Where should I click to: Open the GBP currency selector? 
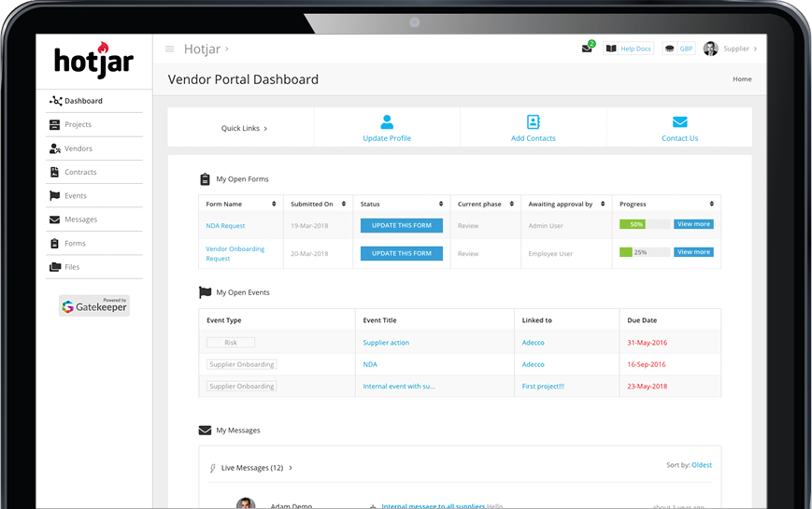pyautogui.click(x=680, y=49)
